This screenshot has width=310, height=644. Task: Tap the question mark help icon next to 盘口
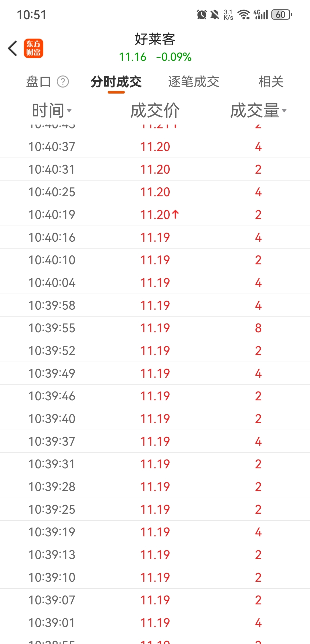coord(63,82)
